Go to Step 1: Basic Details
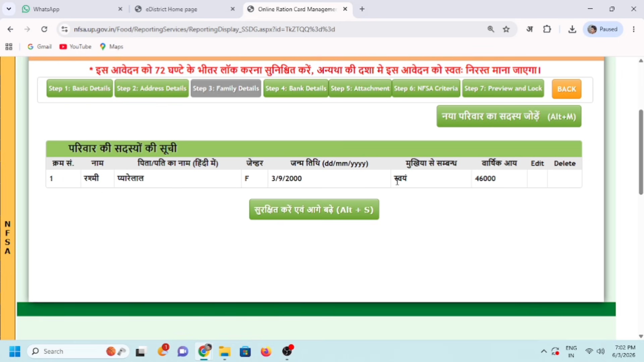The image size is (644, 362). (x=79, y=88)
